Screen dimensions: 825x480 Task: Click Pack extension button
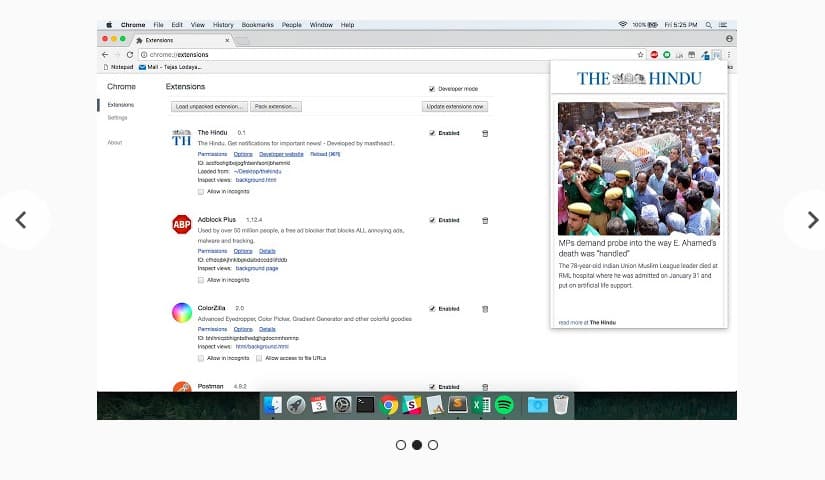tap(276, 107)
